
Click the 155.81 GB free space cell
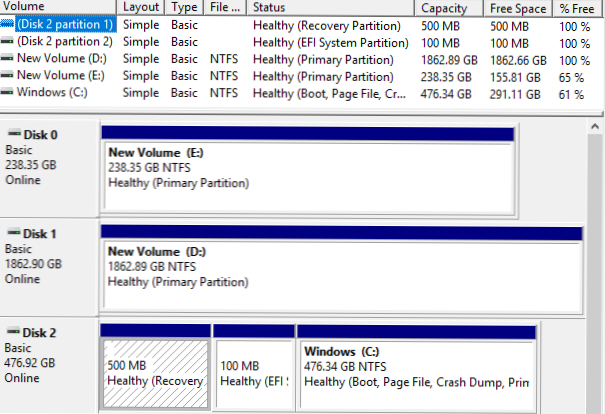point(515,77)
